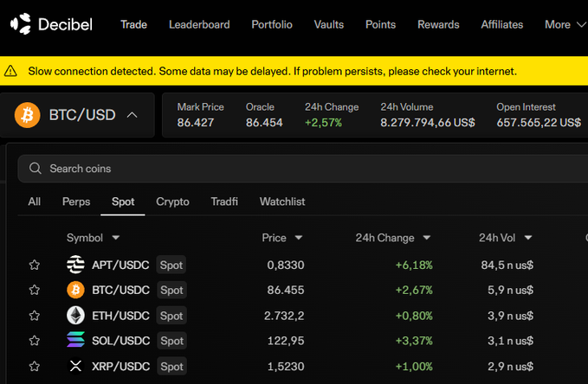Select the SOL/USDC pair name
The height and width of the screenshot is (384, 588).
coord(120,341)
